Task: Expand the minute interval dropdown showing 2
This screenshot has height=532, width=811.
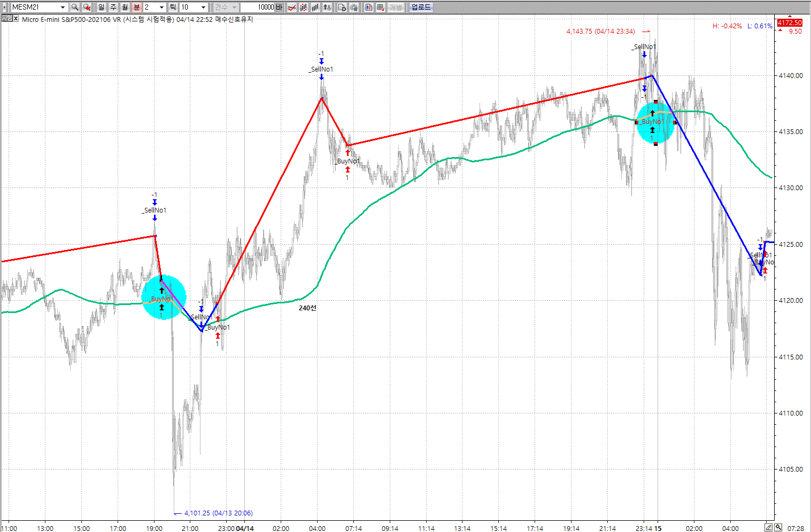Action: click(161, 7)
